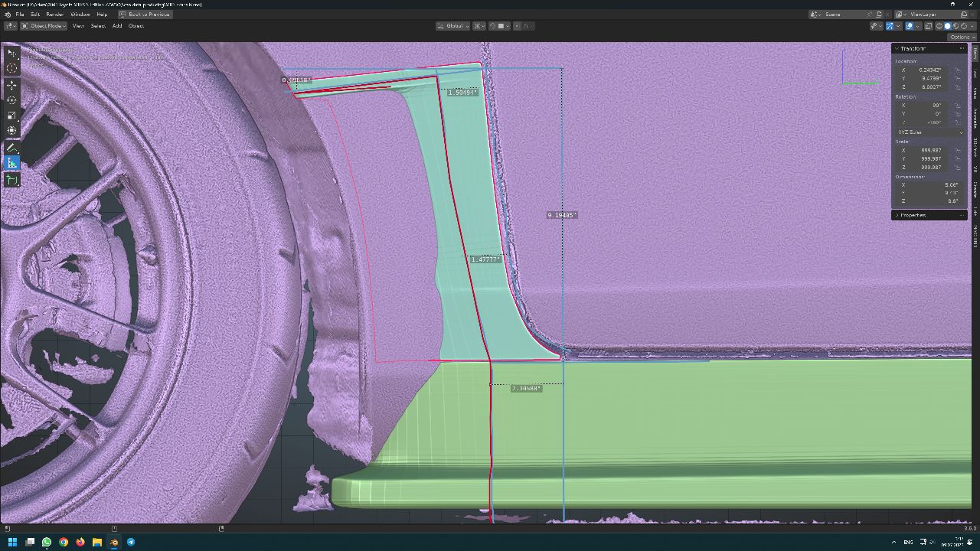
Task: Open the Options popover button
Action: point(960,37)
